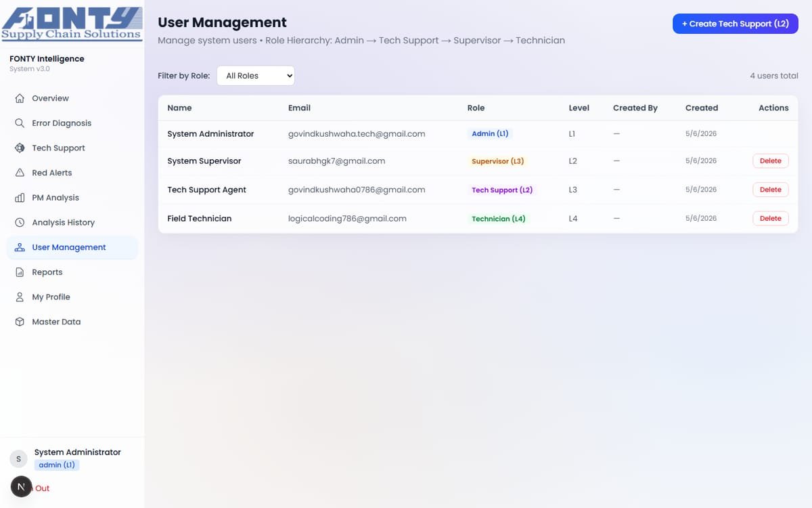This screenshot has width=812, height=508.
Task: Click email govindkushwaha0786@gmail.com
Action: click(357, 190)
